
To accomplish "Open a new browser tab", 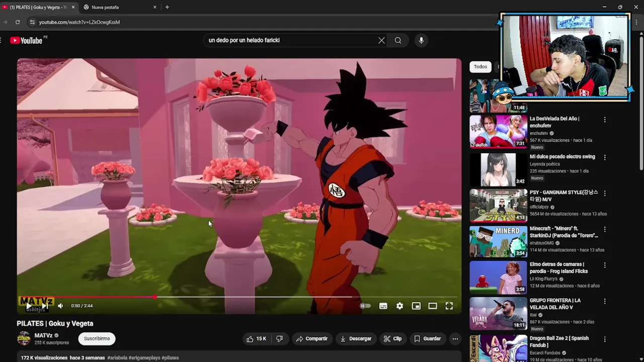I will point(167,8).
